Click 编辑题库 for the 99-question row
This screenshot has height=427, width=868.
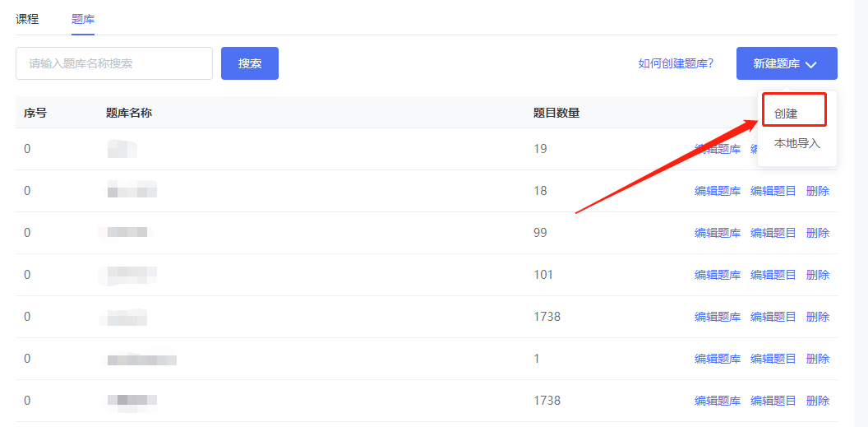click(717, 233)
